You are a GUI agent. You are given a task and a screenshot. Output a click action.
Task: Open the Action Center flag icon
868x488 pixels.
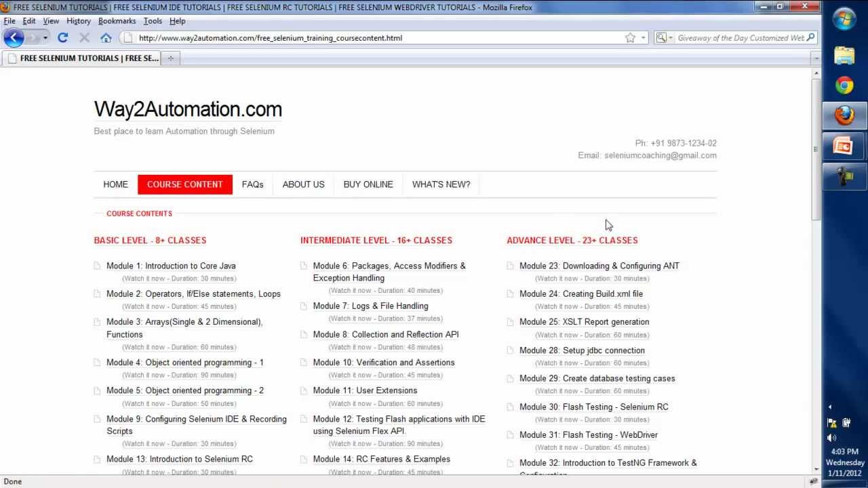(x=832, y=423)
